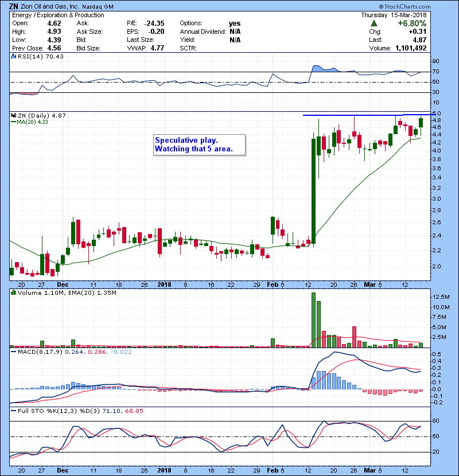Screen dimensions: 459x476
Task: Click the Ask Size label
Action: pos(90,32)
